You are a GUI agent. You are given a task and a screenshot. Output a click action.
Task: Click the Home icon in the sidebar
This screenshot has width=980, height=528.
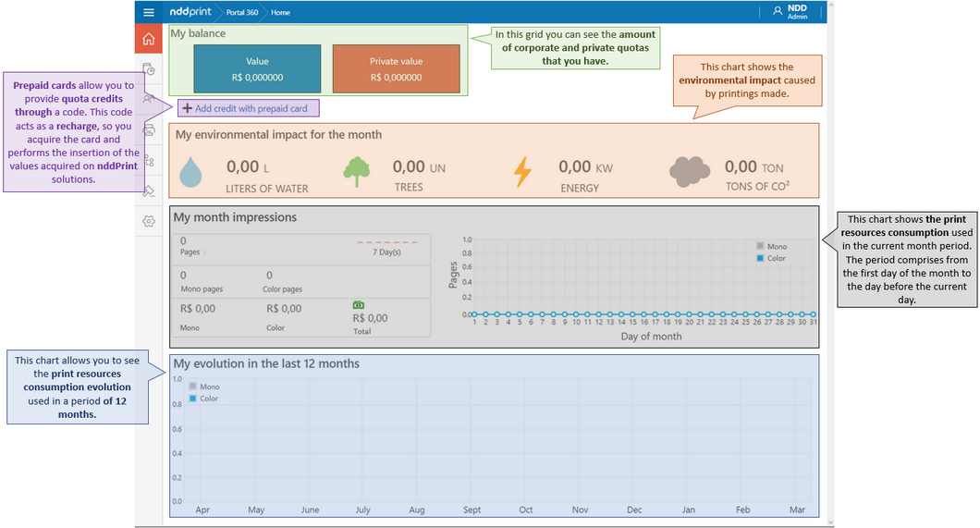148,39
